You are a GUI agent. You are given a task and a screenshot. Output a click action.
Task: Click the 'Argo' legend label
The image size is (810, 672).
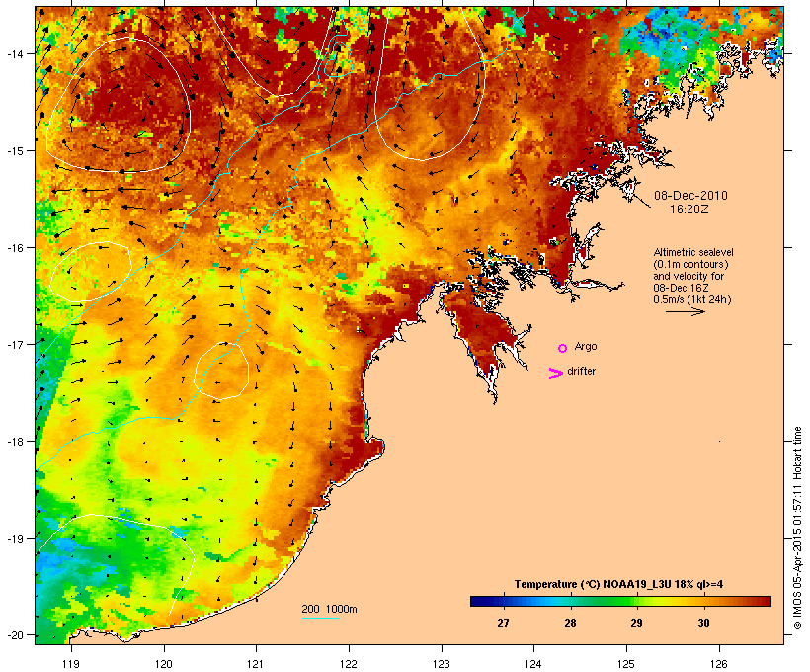coord(586,346)
